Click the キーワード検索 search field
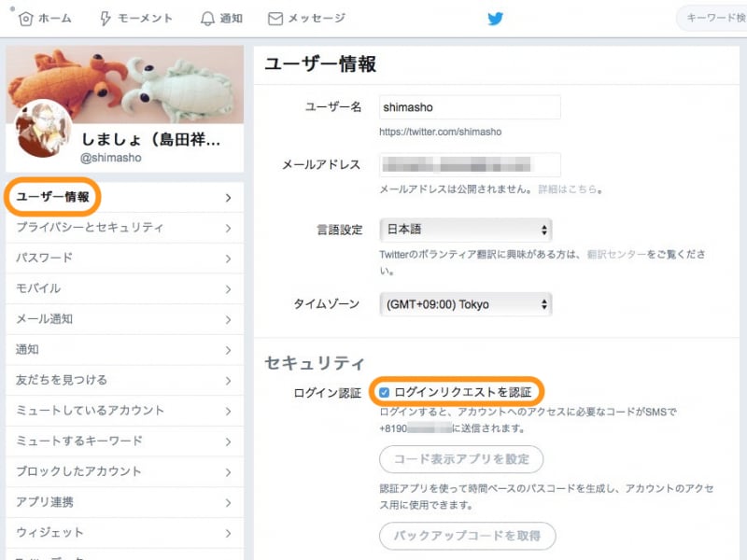This screenshot has height=560, width=747. (x=710, y=17)
